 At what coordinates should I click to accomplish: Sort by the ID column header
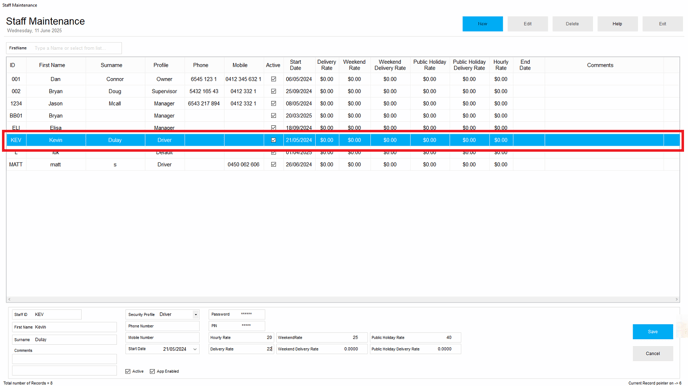[13, 65]
